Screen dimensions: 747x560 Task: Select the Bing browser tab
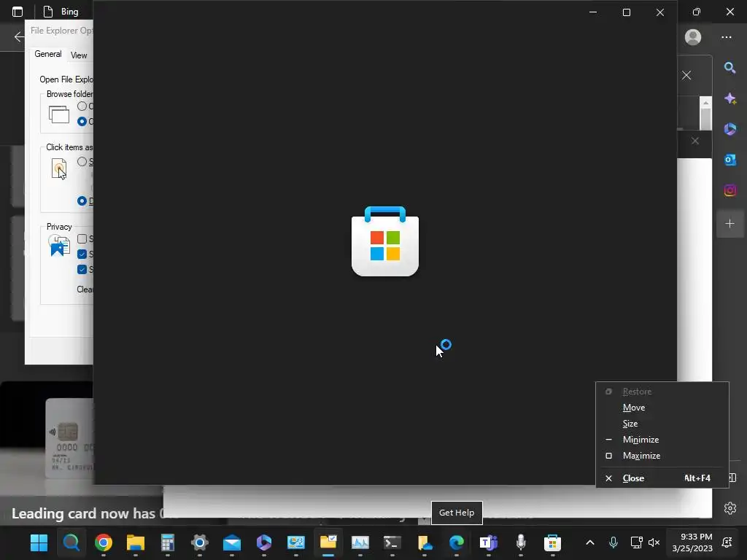pos(61,12)
